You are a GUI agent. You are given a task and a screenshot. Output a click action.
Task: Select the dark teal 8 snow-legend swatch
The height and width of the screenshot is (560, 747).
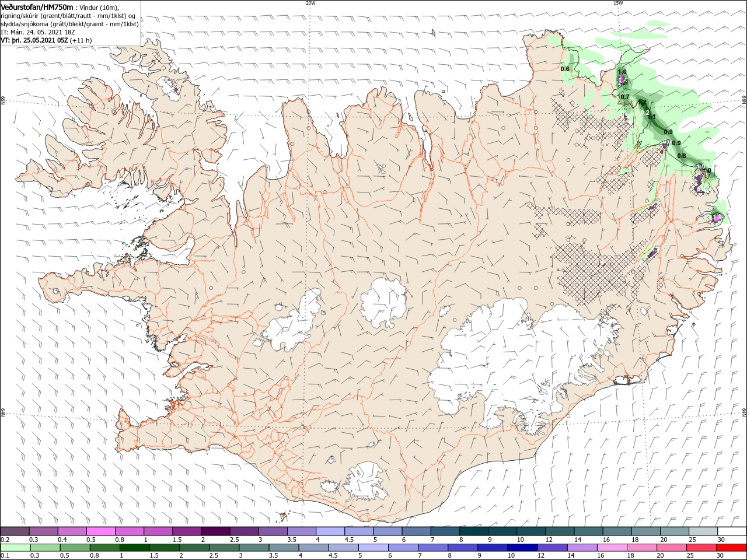[x=473, y=531]
